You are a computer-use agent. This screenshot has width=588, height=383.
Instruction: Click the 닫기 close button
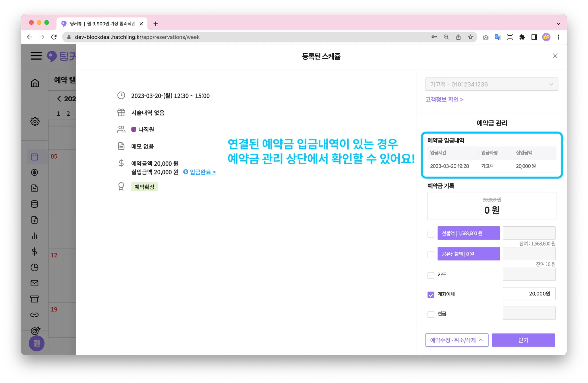click(523, 340)
